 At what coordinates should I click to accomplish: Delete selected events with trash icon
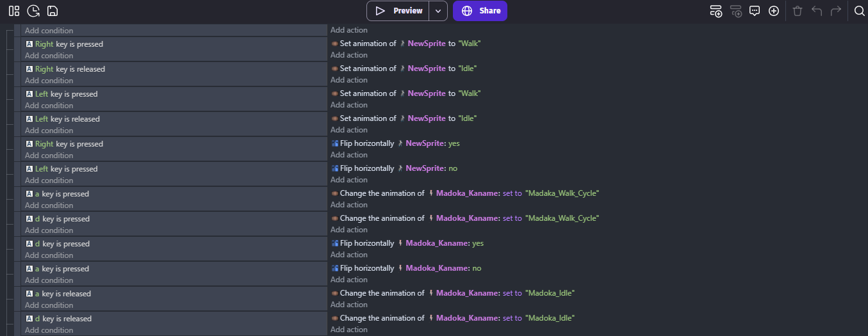coord(798,11)
